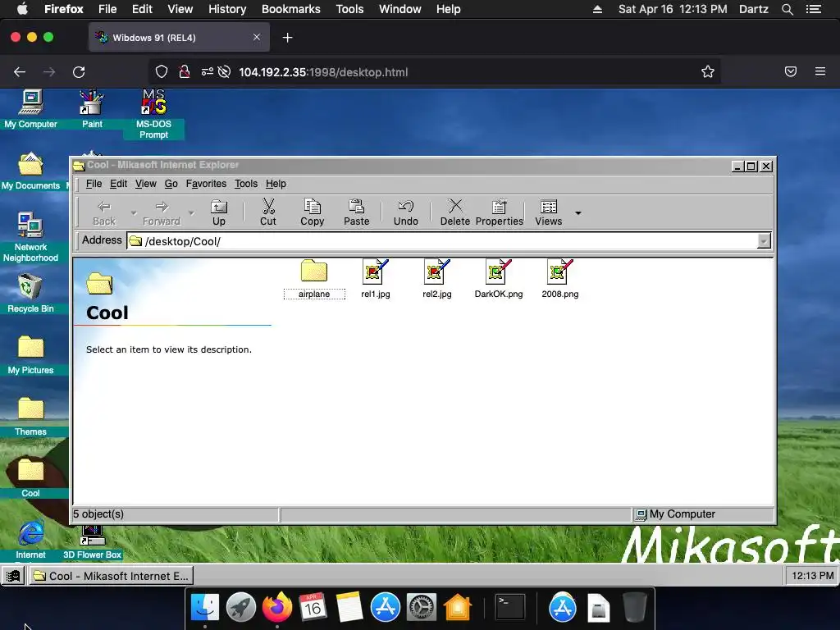Click the Views toolbar icon
840x630 pixels.
pyautogui.click(x=549, y=206)
